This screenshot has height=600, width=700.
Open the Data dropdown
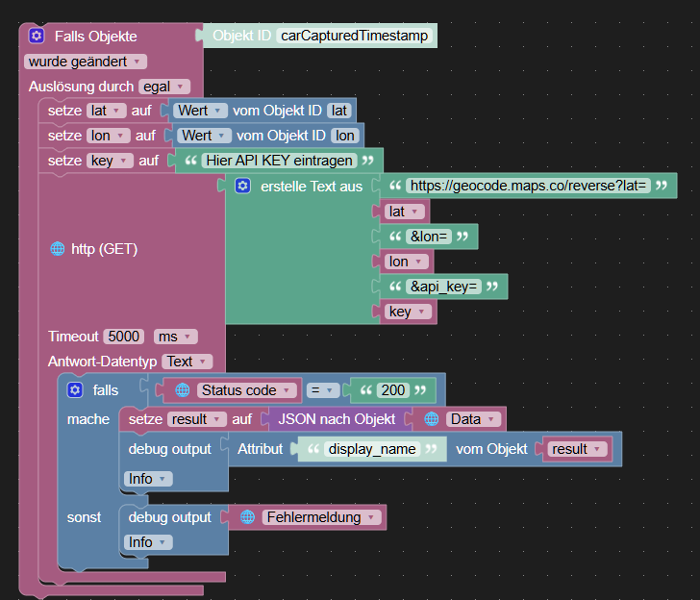coord(473,419)
